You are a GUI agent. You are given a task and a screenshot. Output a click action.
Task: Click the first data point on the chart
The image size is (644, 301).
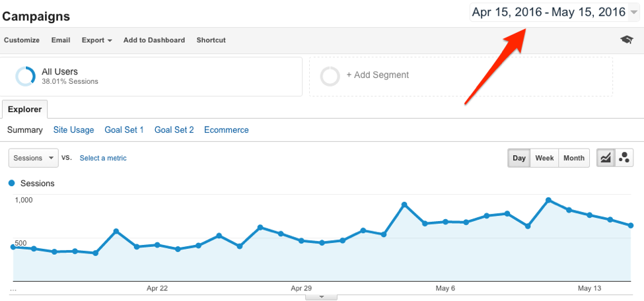(13, 247)
